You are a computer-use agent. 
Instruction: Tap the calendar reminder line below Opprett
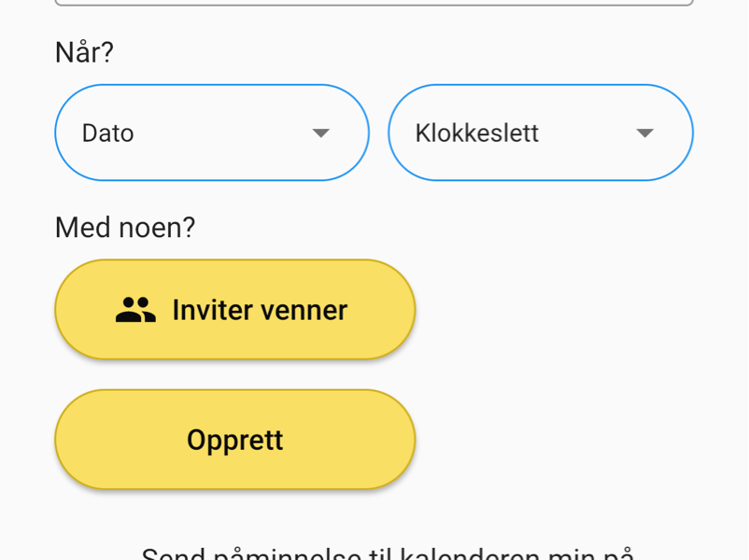[x=388, y=553]
